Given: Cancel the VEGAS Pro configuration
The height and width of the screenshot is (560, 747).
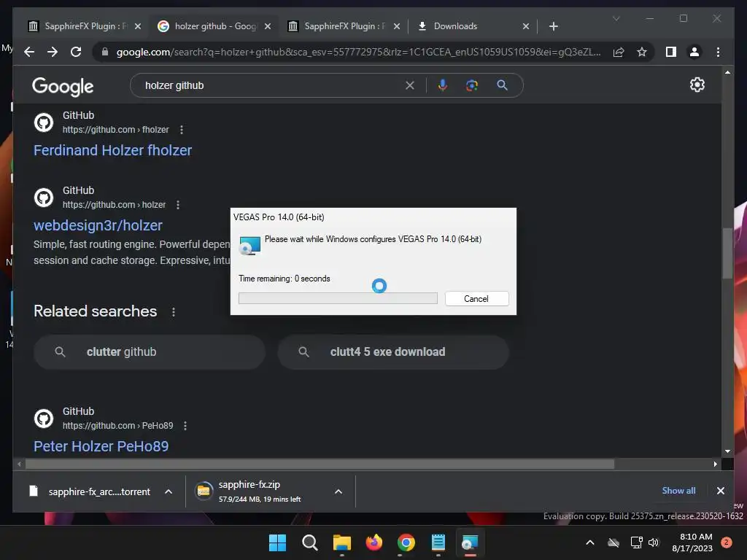Looking at the screenshot, I should pyautogui.click(x=476, y=298).
